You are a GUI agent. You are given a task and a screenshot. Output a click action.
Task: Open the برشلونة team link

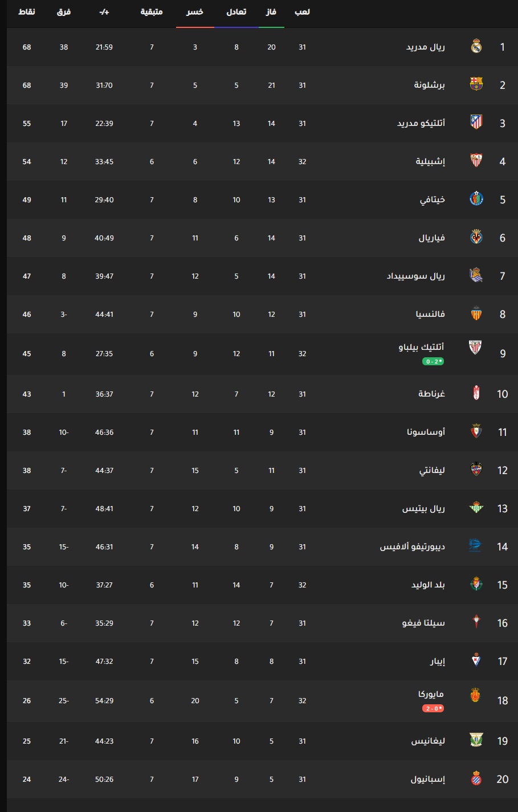429,85
